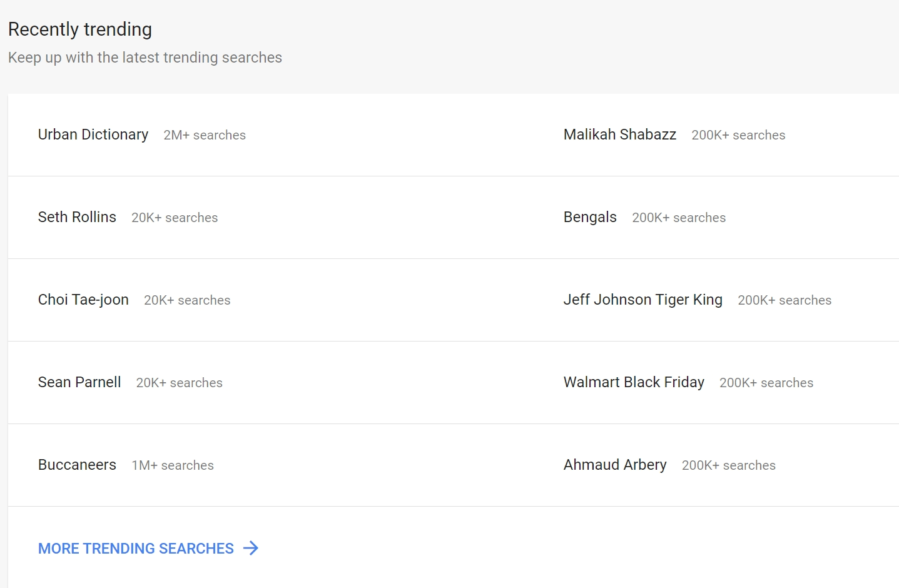Click the 1M+ searches count beside Buccaneers

pyautogui.click(x=173, y=465)
